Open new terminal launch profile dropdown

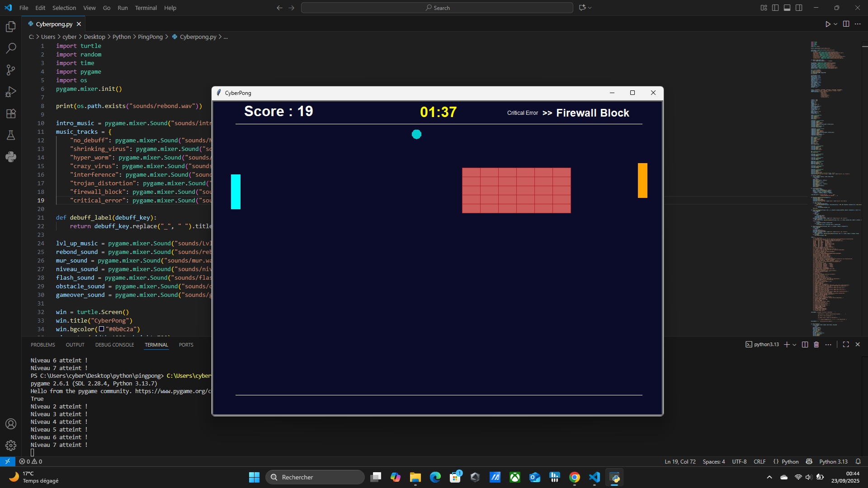[794, 345]
